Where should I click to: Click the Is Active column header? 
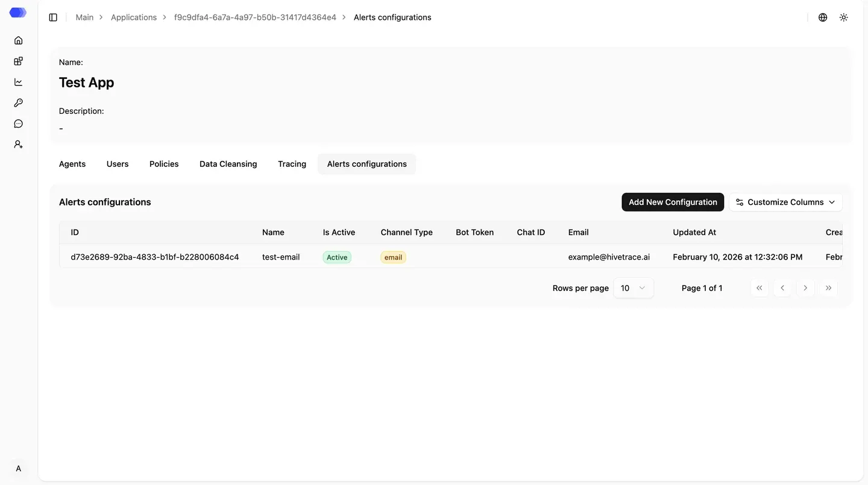(x=339, y=232)
